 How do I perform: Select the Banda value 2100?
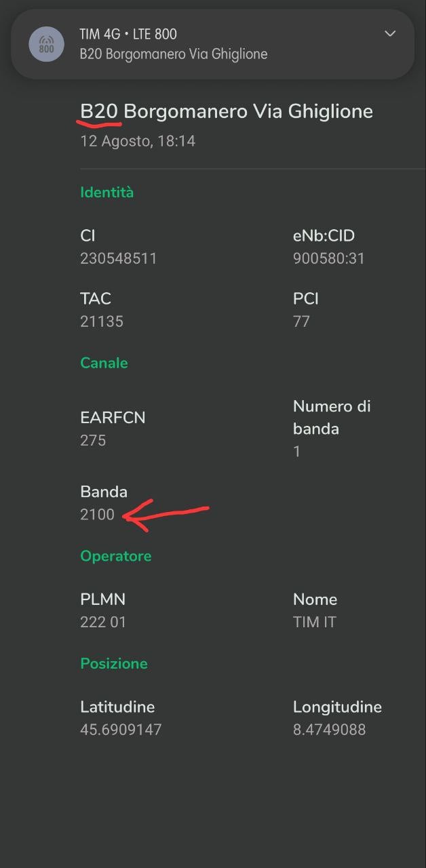(x=97, y=515)
